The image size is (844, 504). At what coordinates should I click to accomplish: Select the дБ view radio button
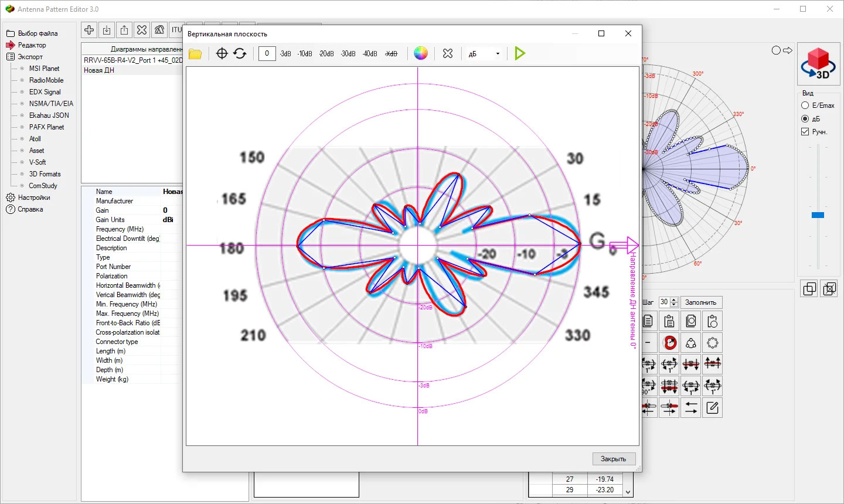click(x=805, y=119)
